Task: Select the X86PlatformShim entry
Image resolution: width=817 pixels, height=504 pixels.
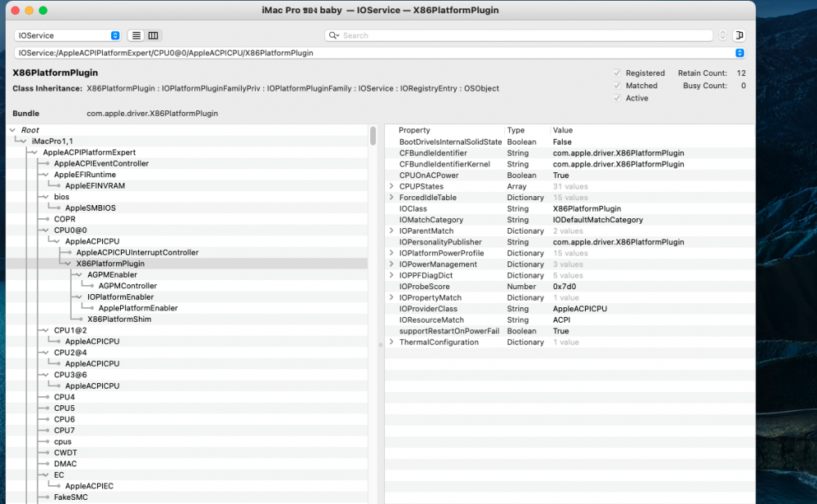Action: coord(119,319)
